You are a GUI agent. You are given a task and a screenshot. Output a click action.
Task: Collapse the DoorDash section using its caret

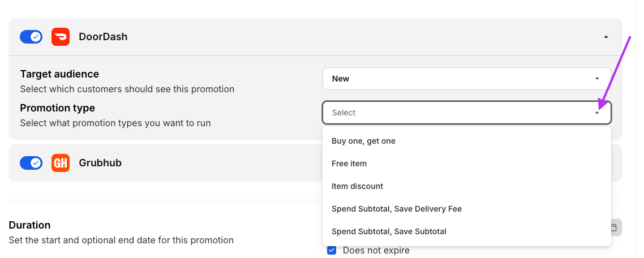[606, 37]
